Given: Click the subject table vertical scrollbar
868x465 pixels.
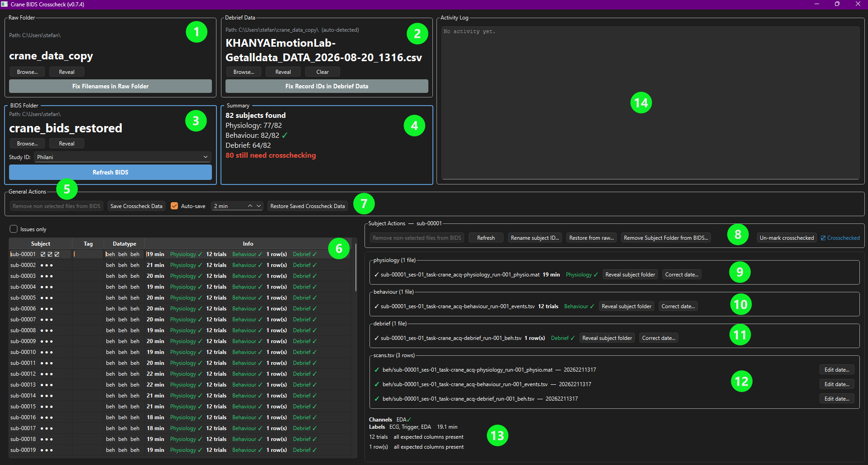Looking at the screenshot, I should click(x=356, y=267).
